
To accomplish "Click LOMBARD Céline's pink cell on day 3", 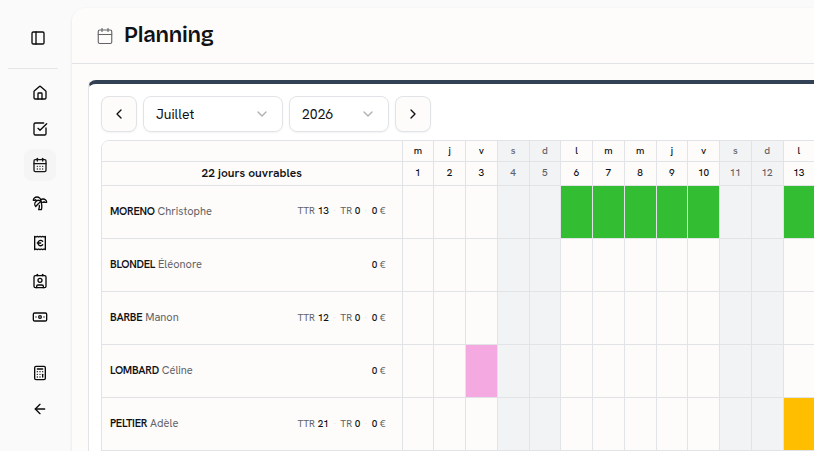I will click(x=481, y=371).
